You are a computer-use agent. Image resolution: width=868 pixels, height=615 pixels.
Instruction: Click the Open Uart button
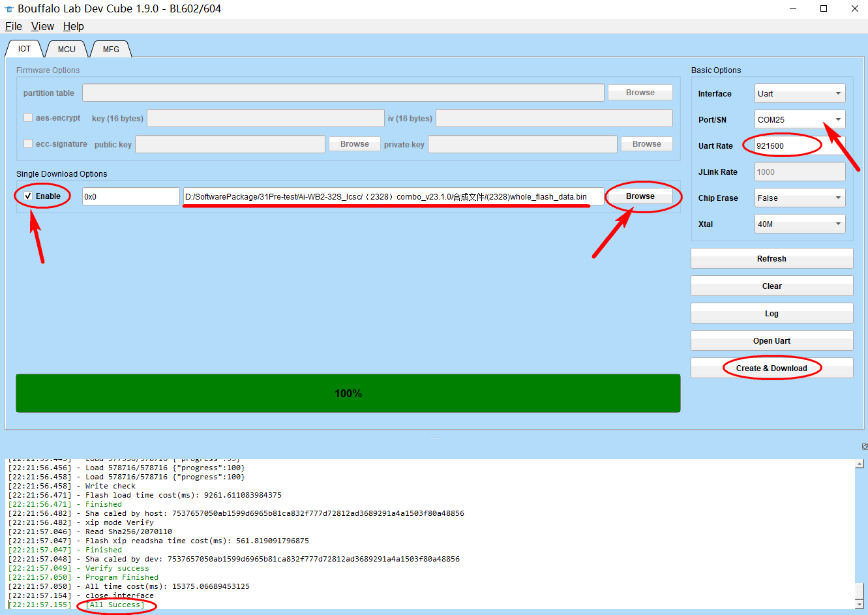771,341
